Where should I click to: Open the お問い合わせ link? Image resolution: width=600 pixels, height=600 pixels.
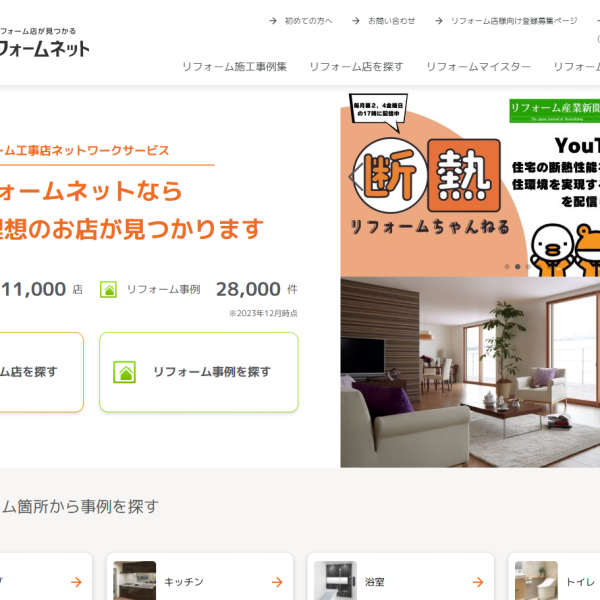391,21
